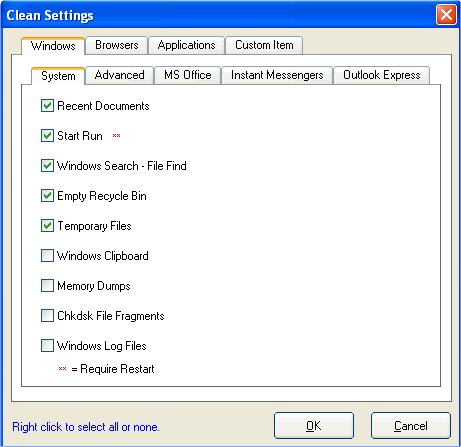Open the MS Office sub-tab
Screen dimensions: 461x447
click(x=188, y=75)
